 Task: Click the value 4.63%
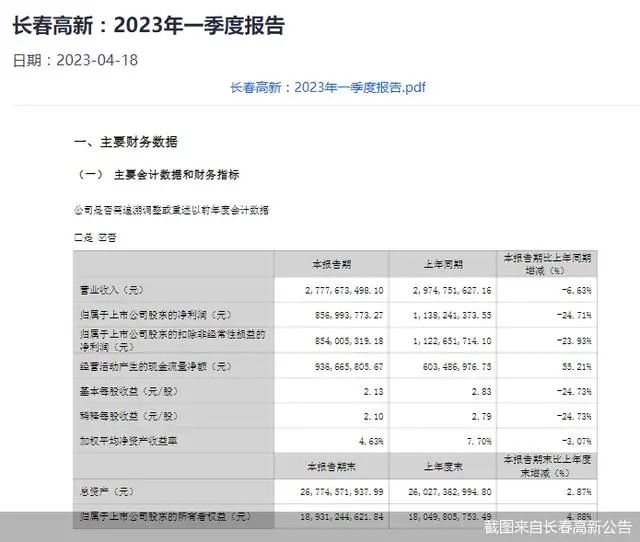[x=371, y=442]
